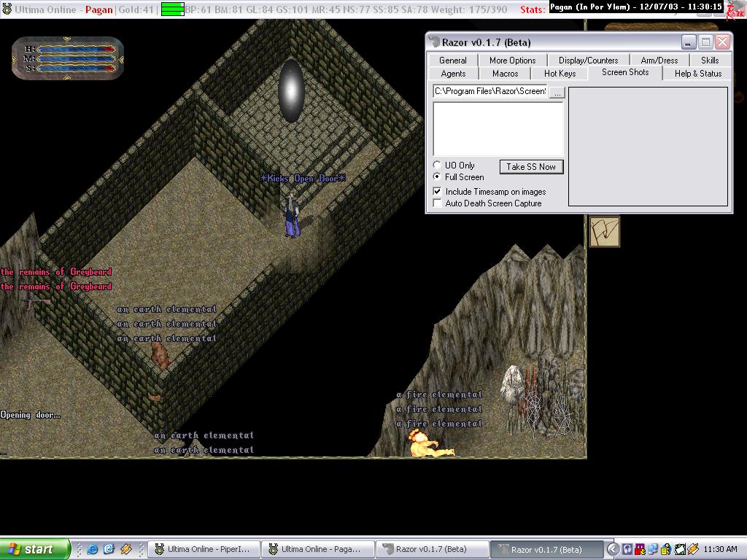
Task: Click the Razor logo icon in title bar
Action: tap(435, 42)
